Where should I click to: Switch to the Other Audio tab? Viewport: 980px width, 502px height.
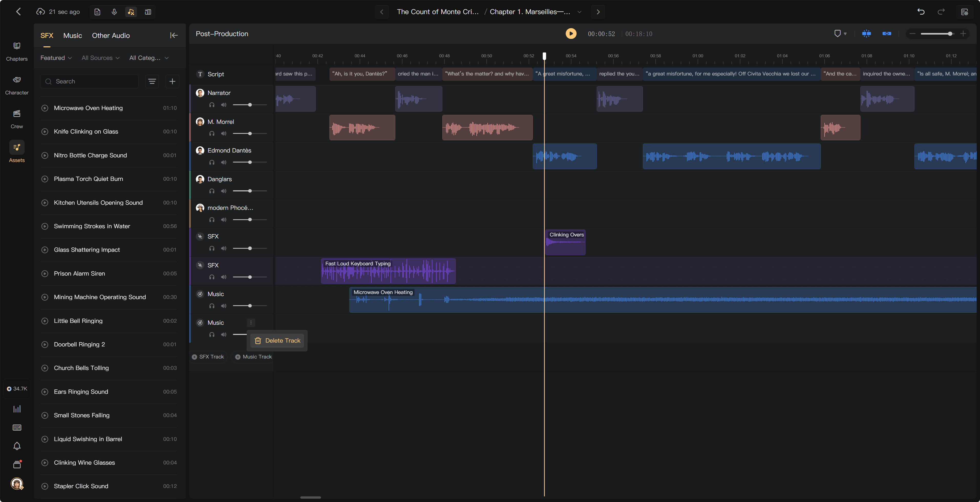tap(111, 36)
